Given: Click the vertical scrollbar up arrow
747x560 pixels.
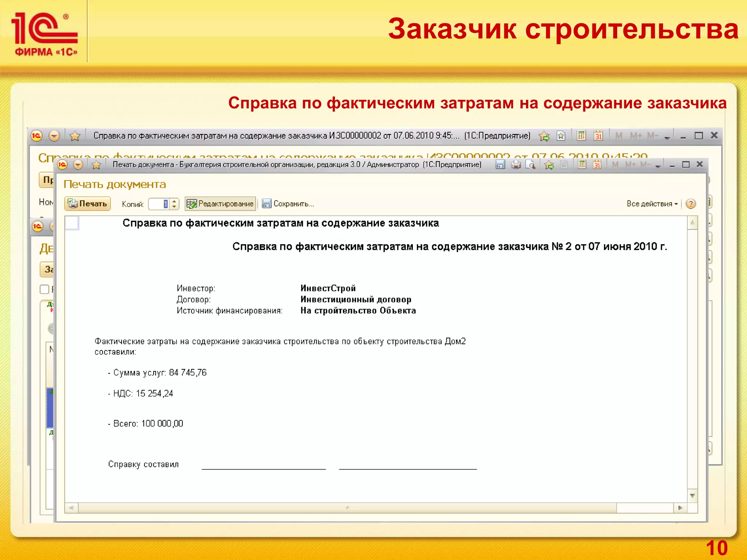Looking at the screenshot, I should tap(692, 223).
